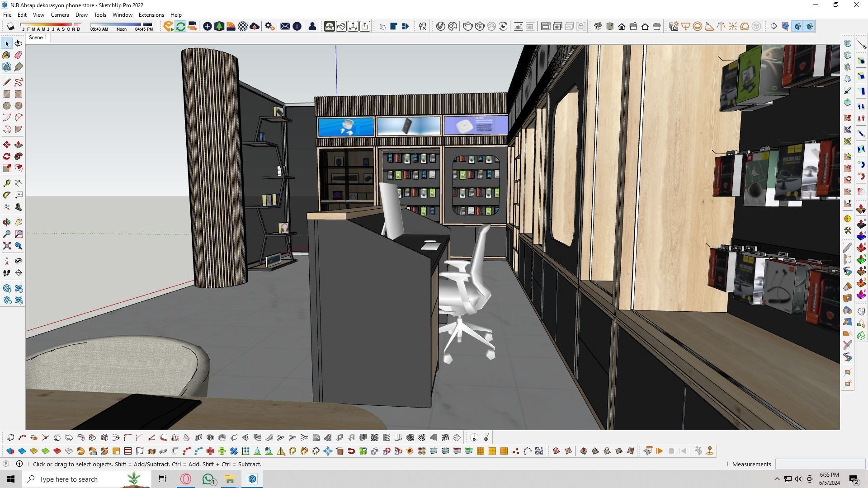Show hidden system tray icons
This screenshot has height=488, width=868.
pyautogui.click(x=777, y=479)
